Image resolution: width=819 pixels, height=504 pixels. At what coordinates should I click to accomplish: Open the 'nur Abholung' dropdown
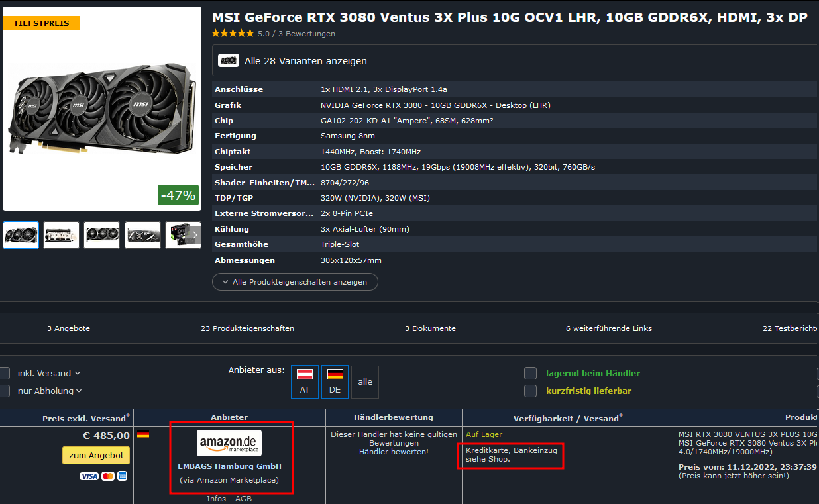click(50, 391)
